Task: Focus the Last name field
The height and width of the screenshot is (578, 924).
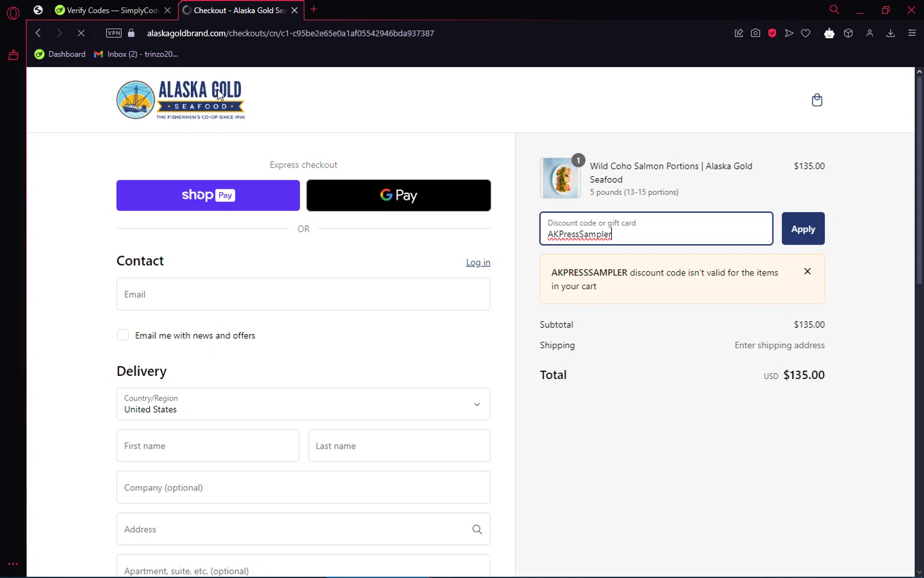Action: [x=399, y=446]
